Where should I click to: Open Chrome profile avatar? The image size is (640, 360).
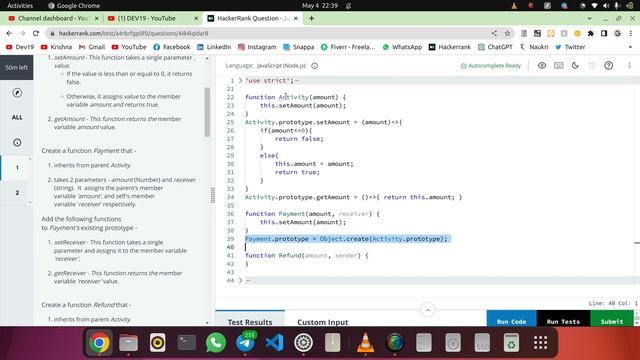coord(618,33)
